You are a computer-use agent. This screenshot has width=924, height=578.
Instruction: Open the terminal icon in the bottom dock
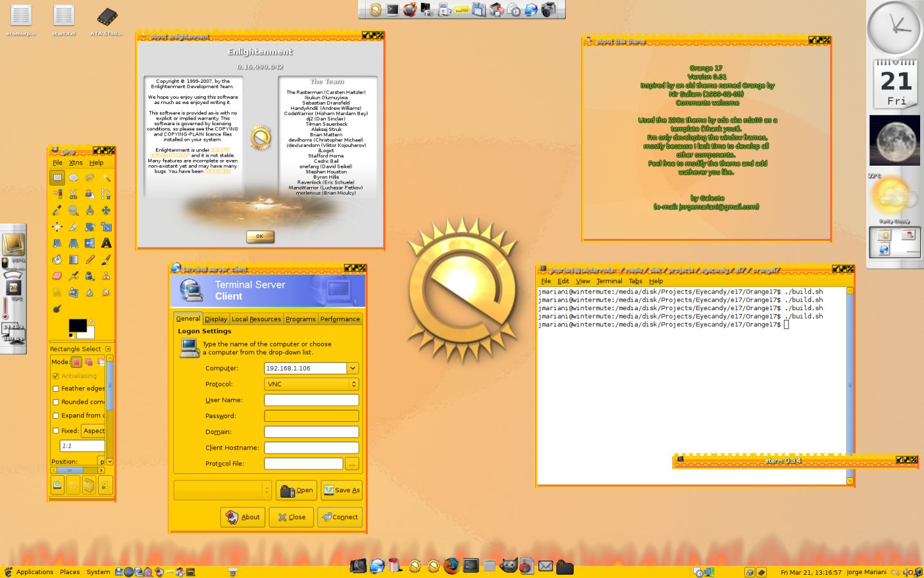pyautogui.click(x=471, y=566)
